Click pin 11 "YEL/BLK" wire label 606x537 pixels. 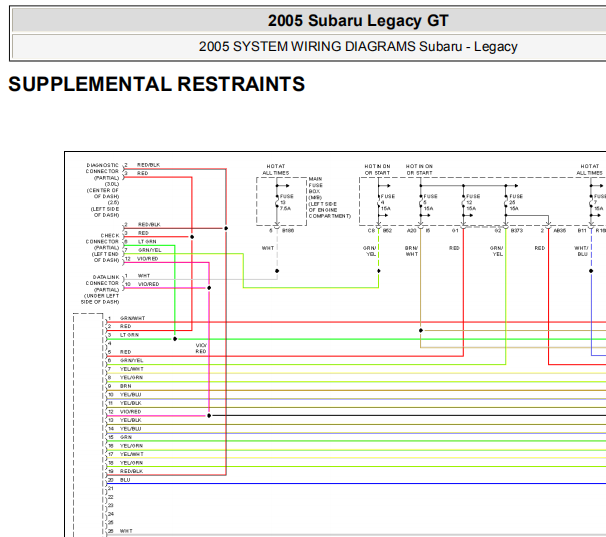point(130,403)
